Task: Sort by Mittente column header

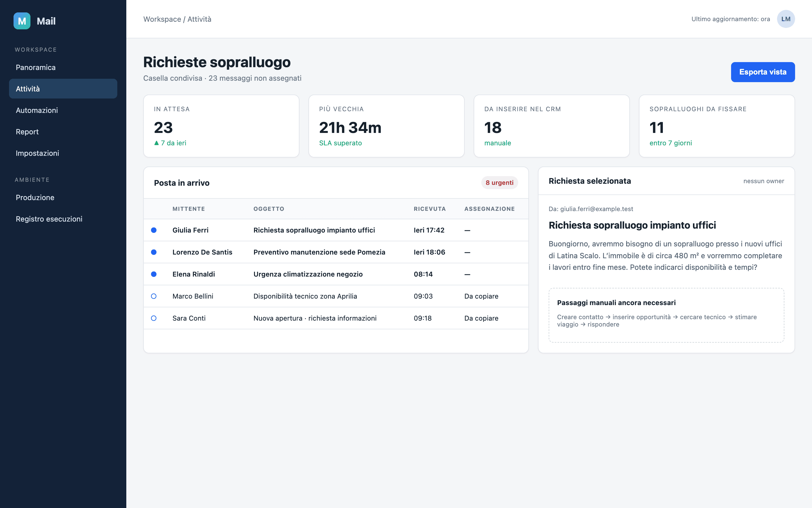Action: (x=189, y=209)
